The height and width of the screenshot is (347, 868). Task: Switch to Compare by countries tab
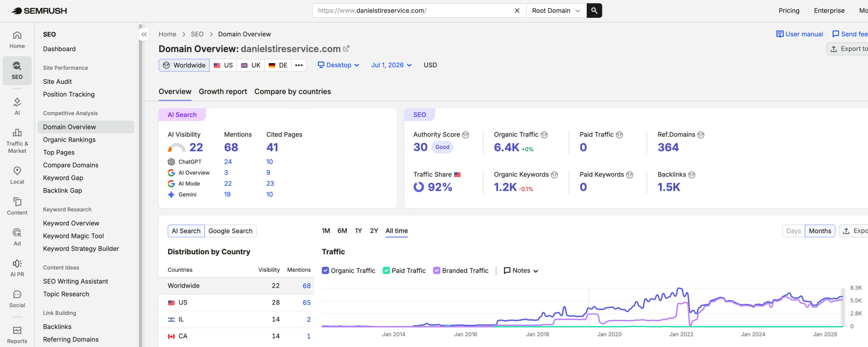[x=293, y=91]
